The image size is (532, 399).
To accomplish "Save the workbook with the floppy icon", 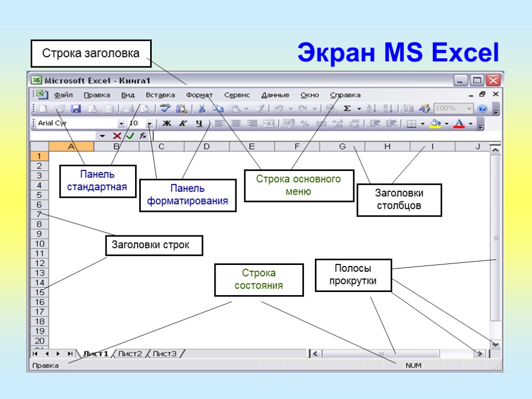I will (x=76, y=109).
